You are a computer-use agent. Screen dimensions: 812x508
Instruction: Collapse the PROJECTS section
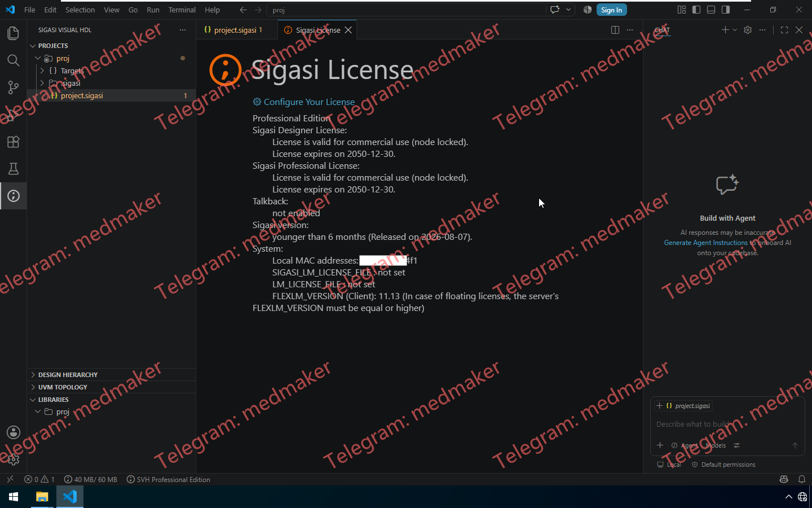[33, 46]
